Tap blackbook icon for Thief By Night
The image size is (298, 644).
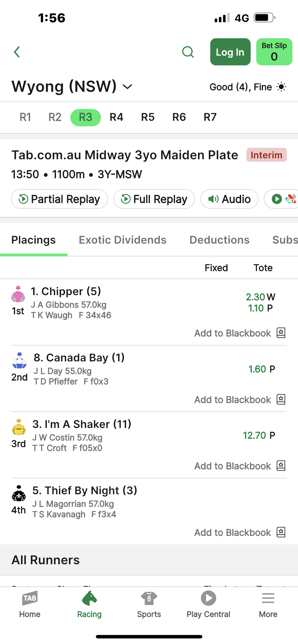point(281,532)
